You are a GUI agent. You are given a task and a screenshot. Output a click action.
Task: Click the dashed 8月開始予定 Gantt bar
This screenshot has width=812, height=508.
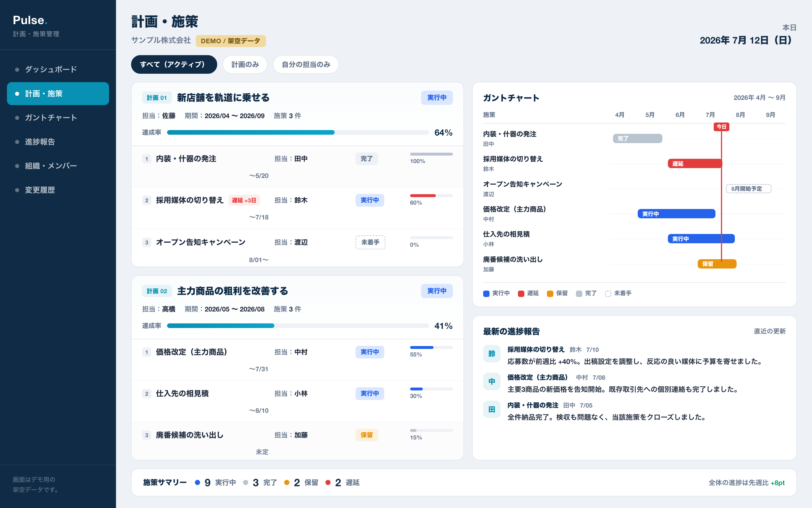point(748,189)
